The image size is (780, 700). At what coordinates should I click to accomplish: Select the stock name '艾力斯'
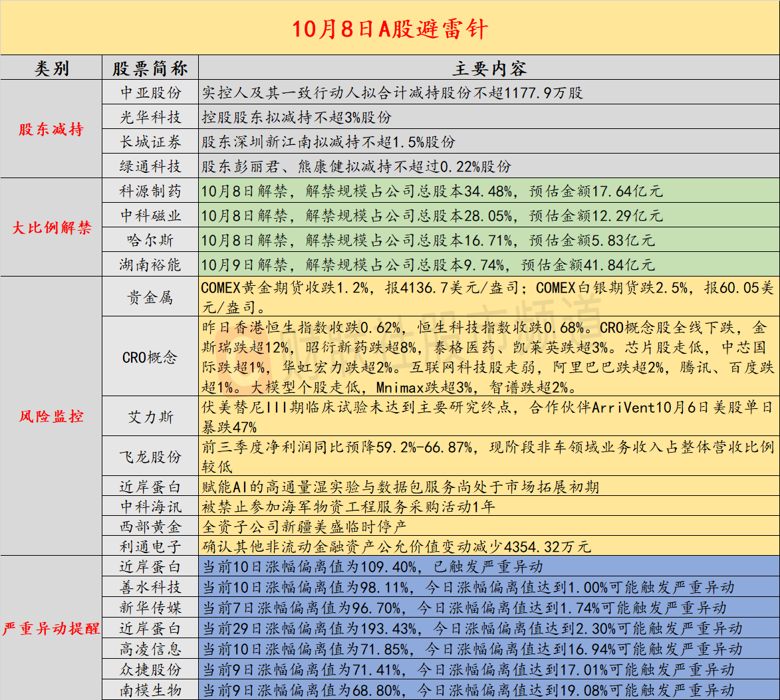[x=150, y=417]
